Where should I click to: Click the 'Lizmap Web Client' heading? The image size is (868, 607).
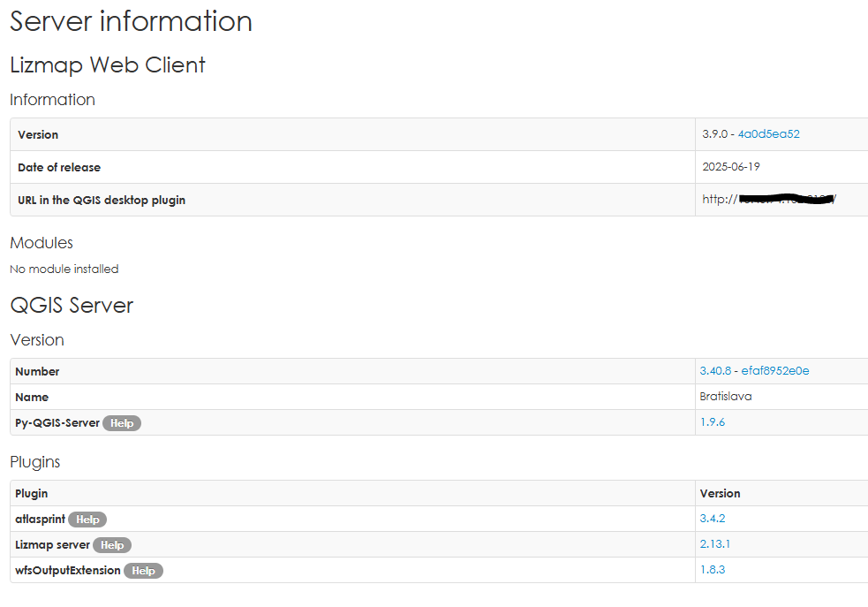coord(108,64)
